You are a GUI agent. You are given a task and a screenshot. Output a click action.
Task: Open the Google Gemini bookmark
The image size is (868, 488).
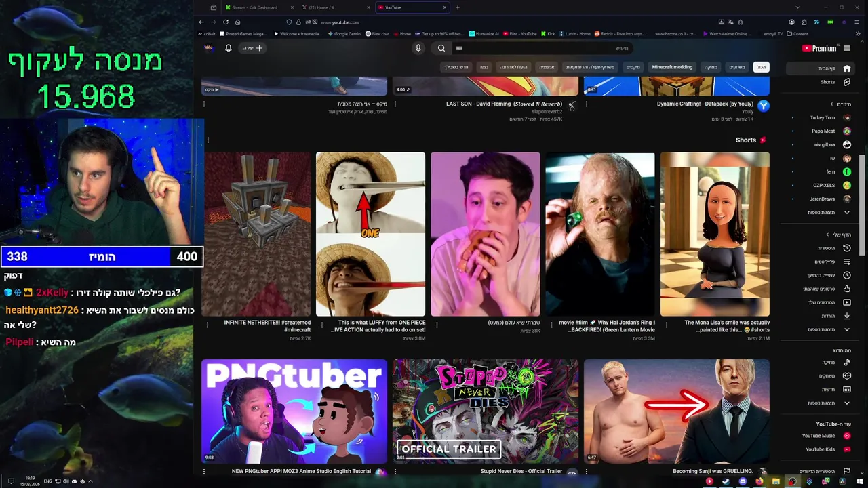pos(344,33)
